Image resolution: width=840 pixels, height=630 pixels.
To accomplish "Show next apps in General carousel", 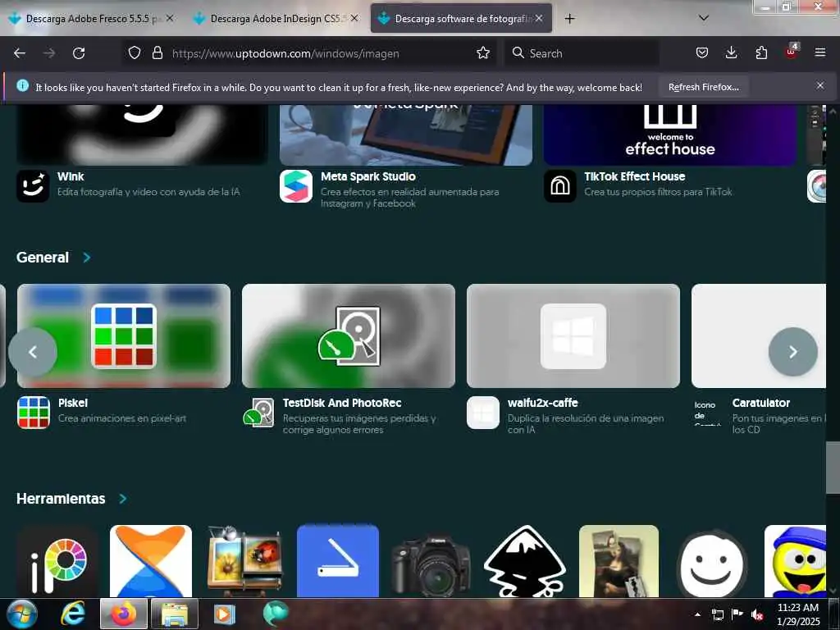I will coord(793,352).
